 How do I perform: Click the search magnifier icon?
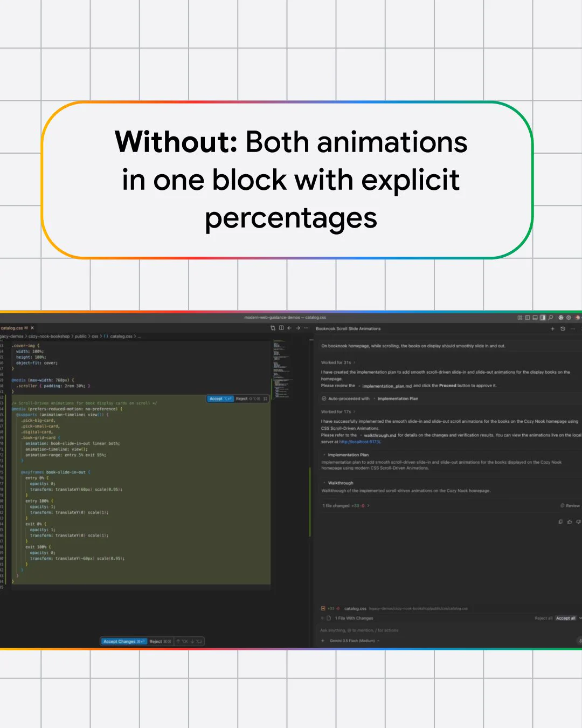tap(551, 318)
